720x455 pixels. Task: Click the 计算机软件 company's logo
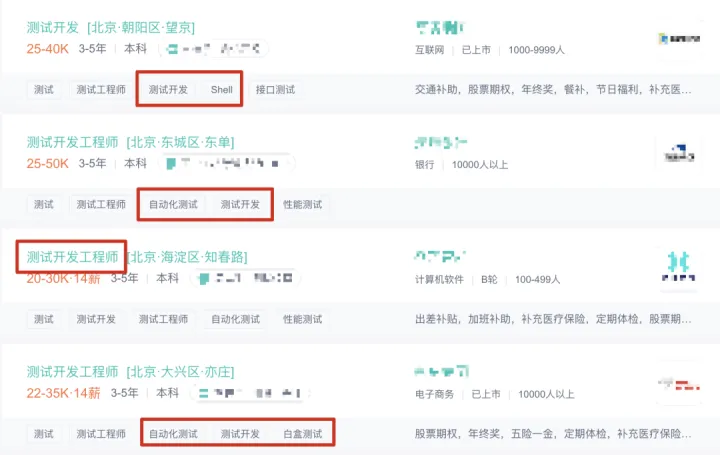click(679, 269)
